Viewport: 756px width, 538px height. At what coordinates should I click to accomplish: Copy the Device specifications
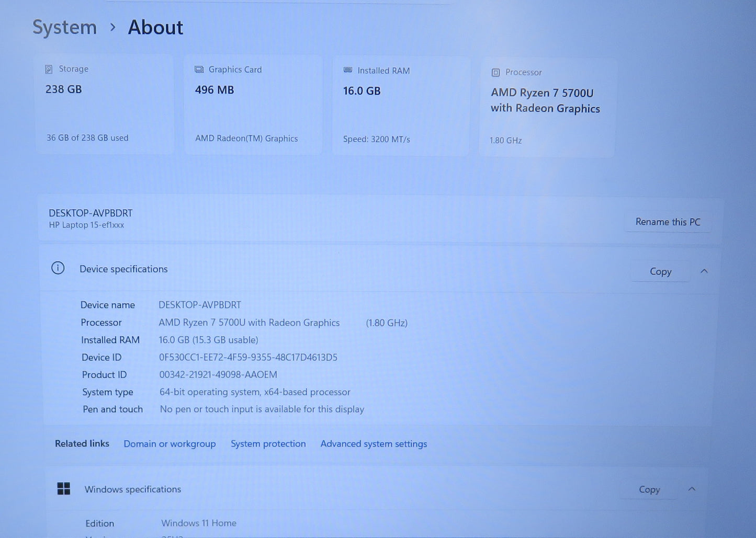660,271
